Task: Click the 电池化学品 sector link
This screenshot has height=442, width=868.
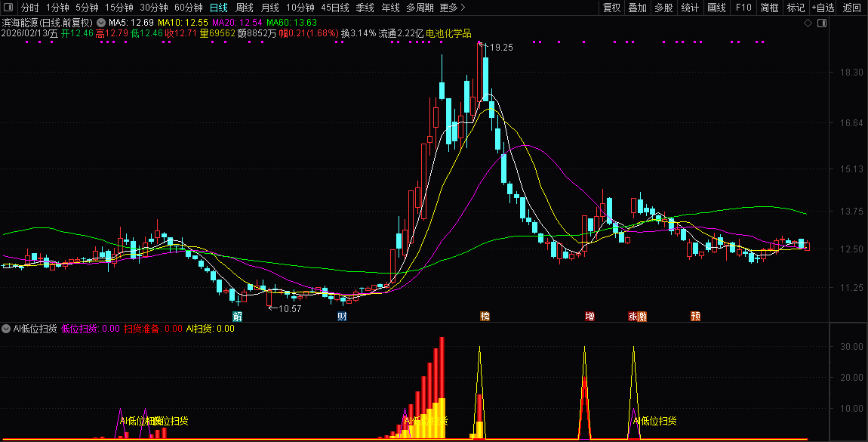Action: tap(448, 33)
